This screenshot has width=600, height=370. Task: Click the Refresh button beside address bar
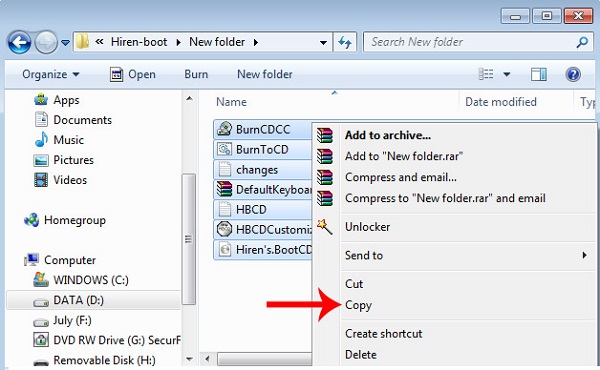(x=345, y=42)
